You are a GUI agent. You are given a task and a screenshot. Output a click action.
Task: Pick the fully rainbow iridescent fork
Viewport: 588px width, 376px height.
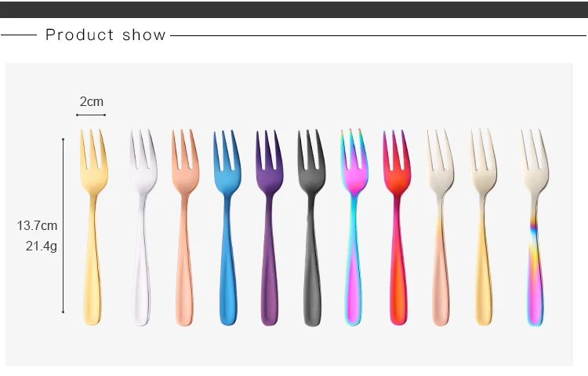354,228
